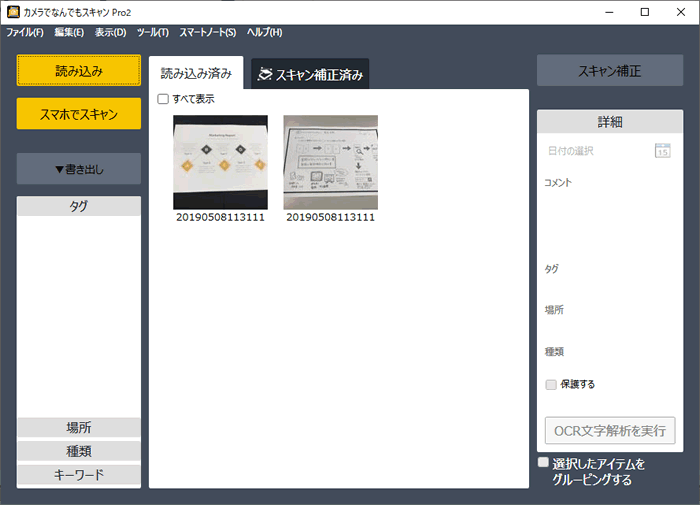Select the hand-drawn diagram scan thumbnail

coord(330,161)
